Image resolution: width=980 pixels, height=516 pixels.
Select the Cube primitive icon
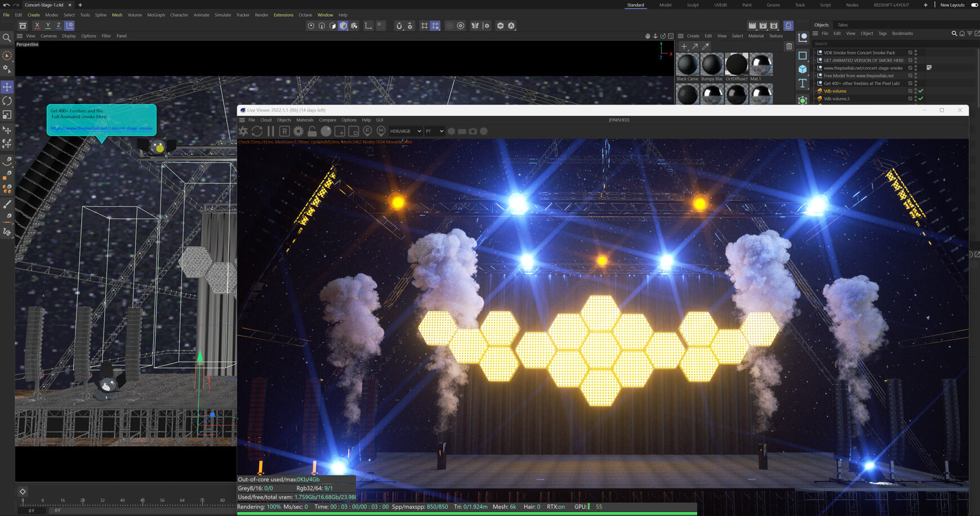803,69
